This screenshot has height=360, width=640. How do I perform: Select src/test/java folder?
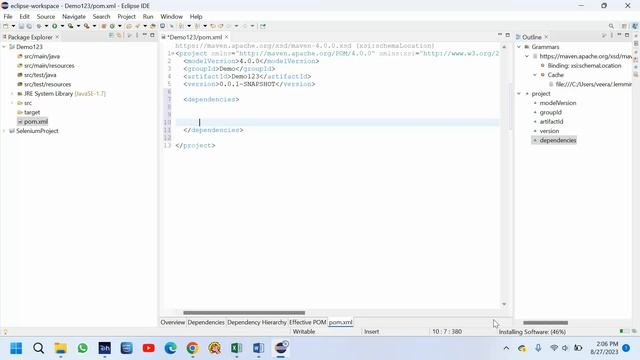pos(40,75)
